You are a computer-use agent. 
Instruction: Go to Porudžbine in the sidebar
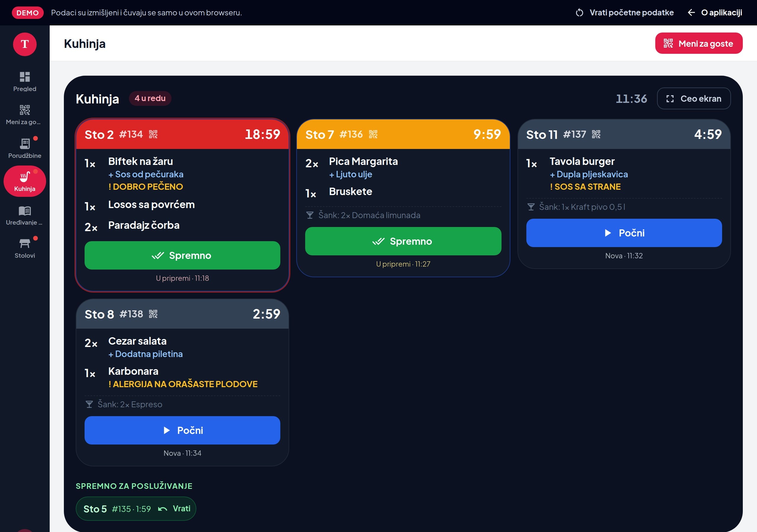coord(25,148)
